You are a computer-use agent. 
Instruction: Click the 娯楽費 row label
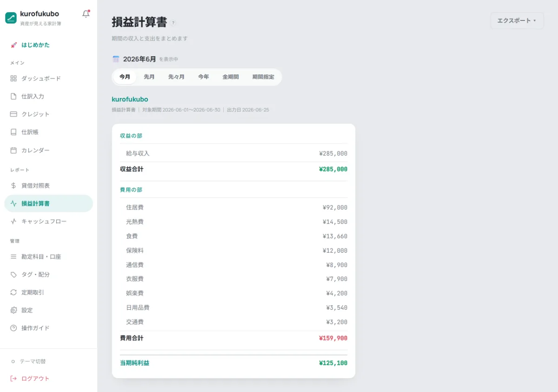click(x=135, y=294)
